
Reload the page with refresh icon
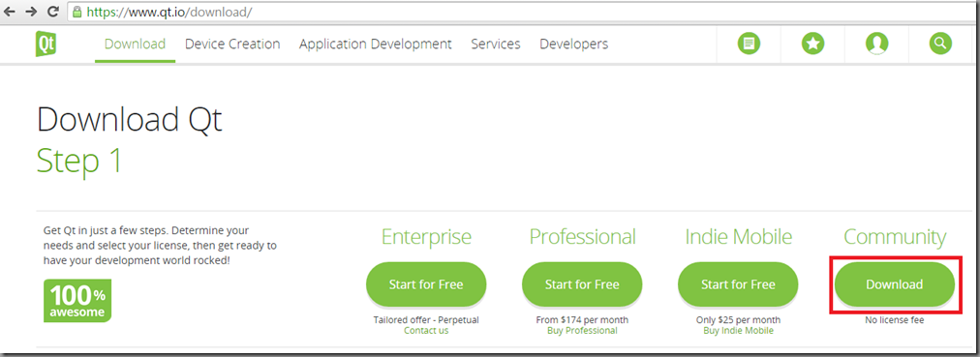(53, 12)
